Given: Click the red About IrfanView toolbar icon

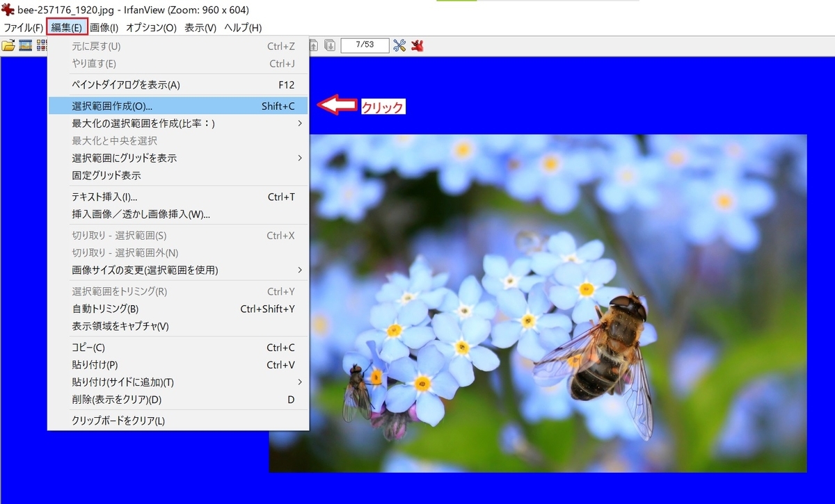Looking at the screenshot, I should 417,45.
